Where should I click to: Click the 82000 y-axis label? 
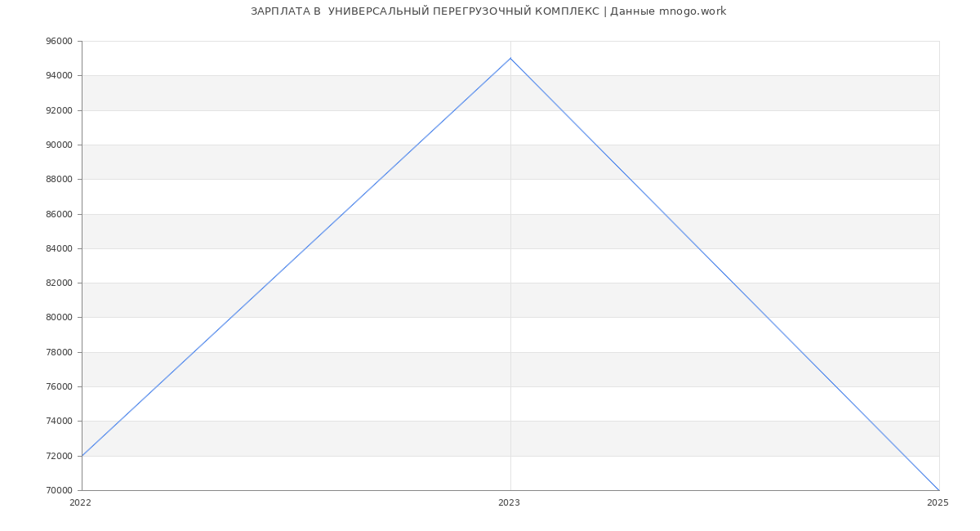pos(59,283)
